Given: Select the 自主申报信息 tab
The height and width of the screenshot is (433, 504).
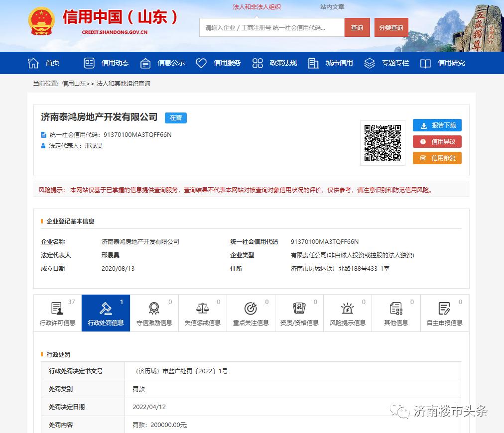Looking at the screenshot, I should (x=443, y=313).
